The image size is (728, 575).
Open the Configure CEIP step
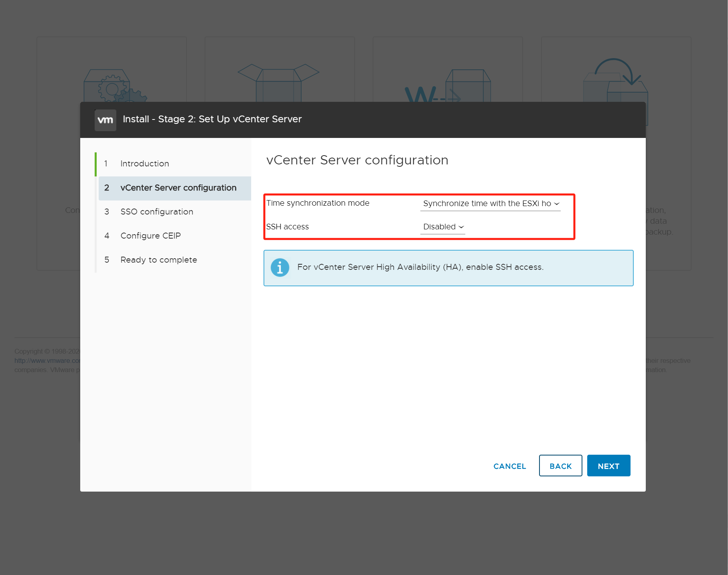pos(150,235)
